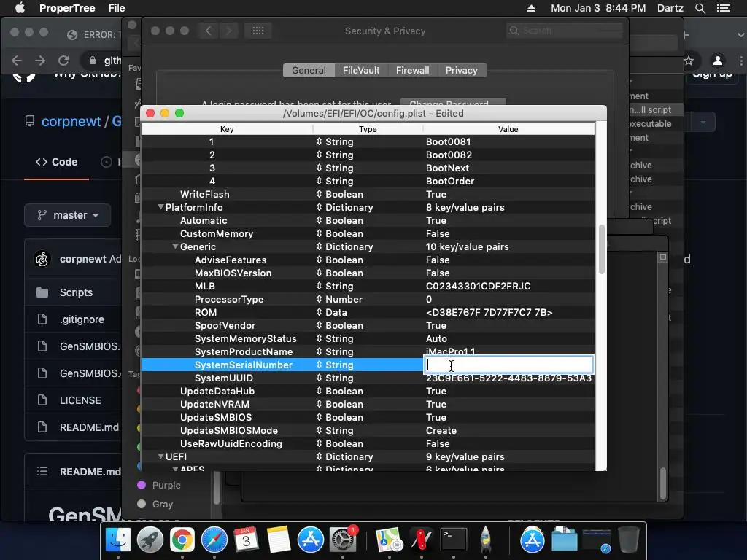
Task: Click corpnewt owner link on GitHub
Action: tap(71, 122)
